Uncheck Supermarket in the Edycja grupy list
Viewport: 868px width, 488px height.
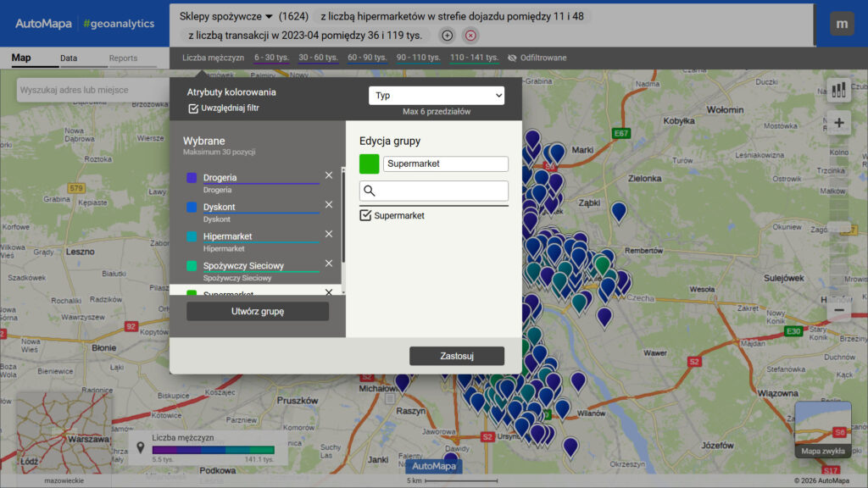[365, 215]
